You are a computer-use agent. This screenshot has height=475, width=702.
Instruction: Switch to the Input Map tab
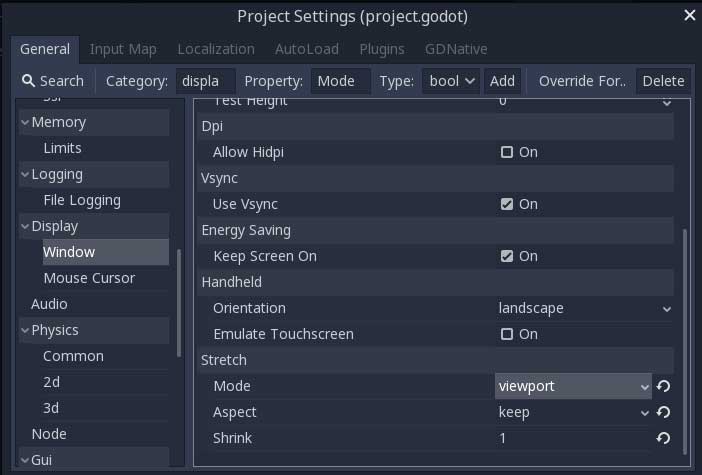[123, 48]
